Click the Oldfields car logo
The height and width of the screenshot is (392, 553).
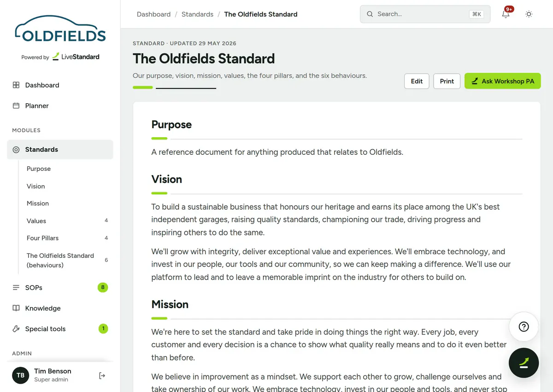[60, 29]
